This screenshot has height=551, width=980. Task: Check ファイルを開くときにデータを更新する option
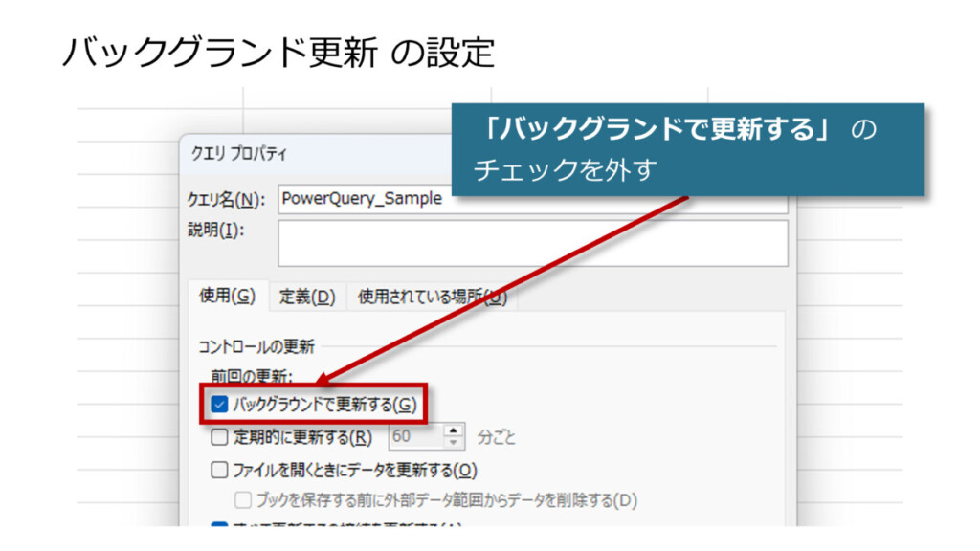tap(219, 470)
